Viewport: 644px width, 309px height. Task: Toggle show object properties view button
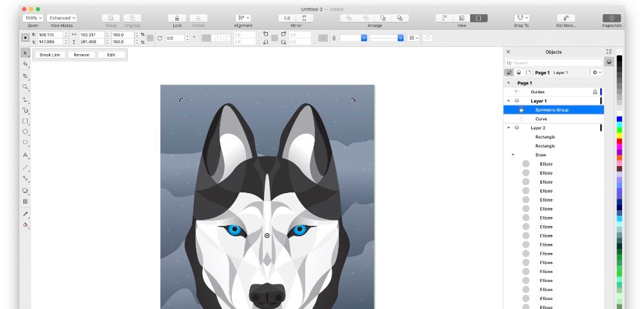[x=509, y=72]
